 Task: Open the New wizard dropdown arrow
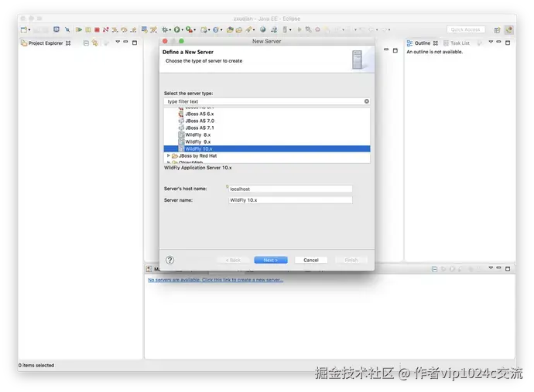(x=29, y=30)
